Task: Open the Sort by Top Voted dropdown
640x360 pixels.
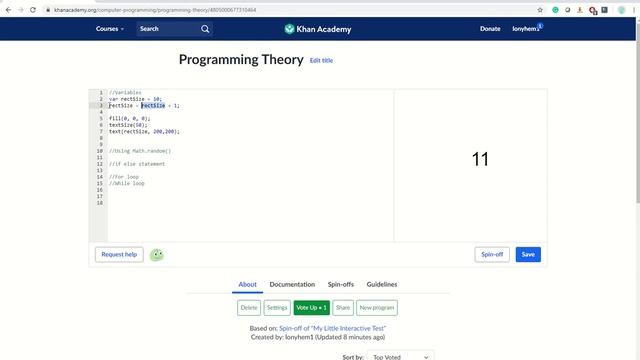Action: (x=400, y=356)
